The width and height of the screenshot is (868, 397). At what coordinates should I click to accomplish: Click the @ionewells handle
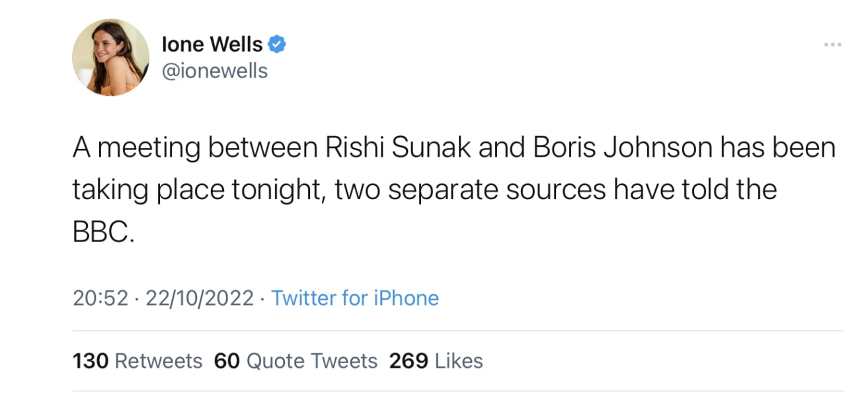tap(214, 70)
